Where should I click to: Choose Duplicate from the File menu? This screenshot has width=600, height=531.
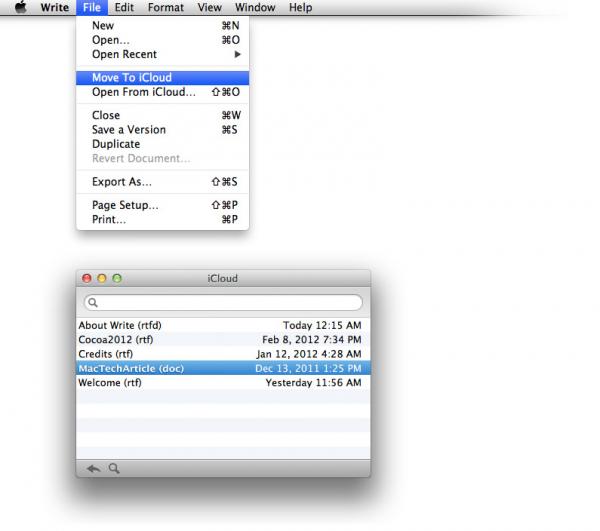pyautogui.click(x=163, y=144)
